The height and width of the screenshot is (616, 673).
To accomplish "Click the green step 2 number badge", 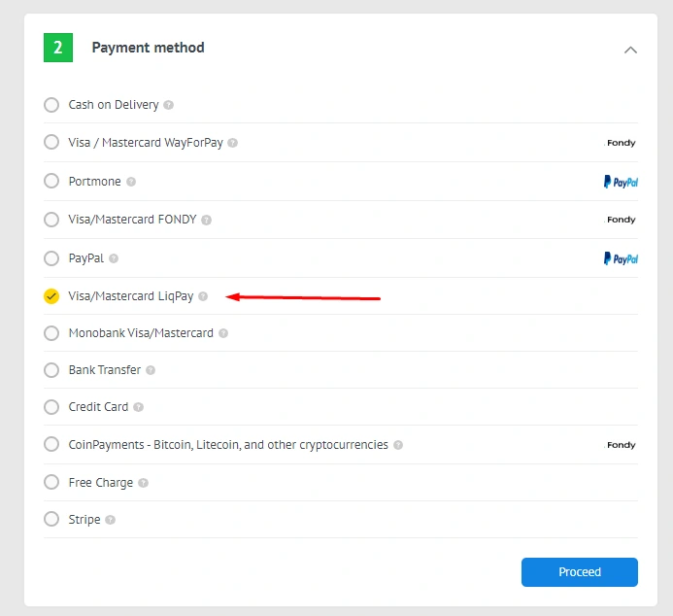I will [58, 48].
